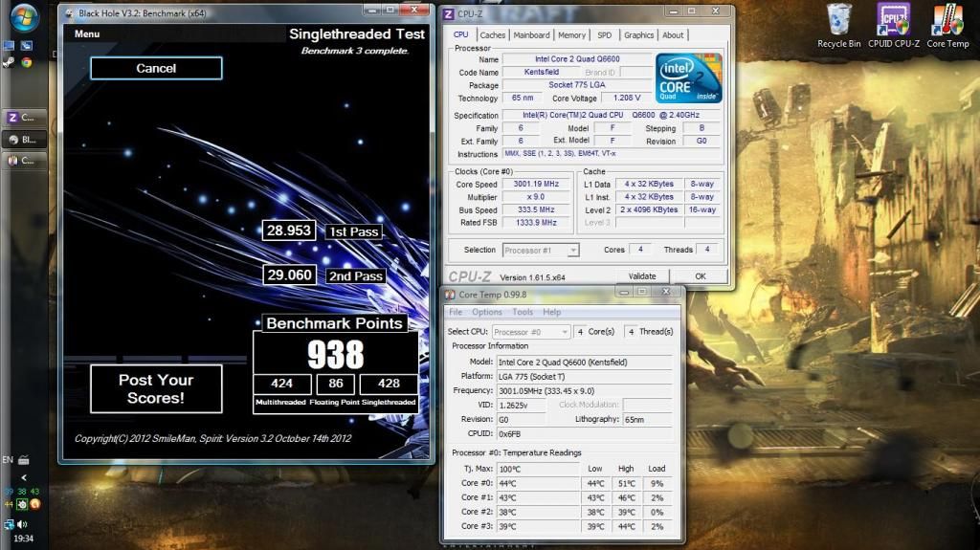Click the 2nd Pass time 29.060

click(289, 275)
